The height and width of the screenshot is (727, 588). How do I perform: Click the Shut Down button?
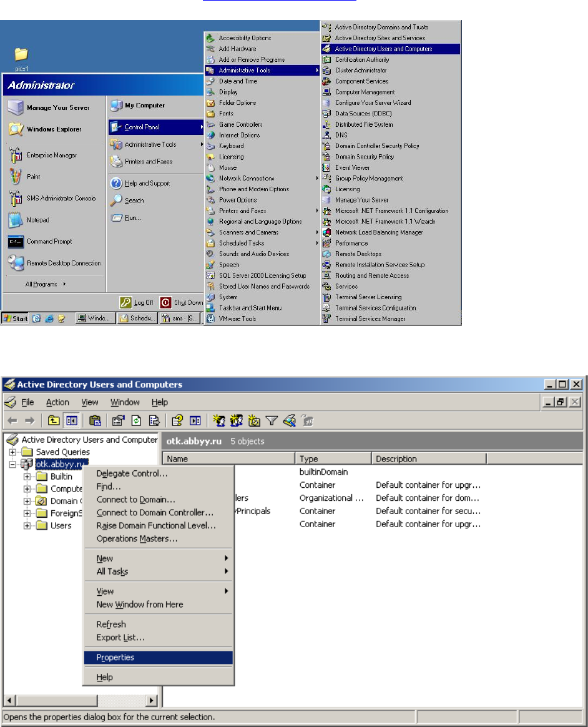pos(182,303)
